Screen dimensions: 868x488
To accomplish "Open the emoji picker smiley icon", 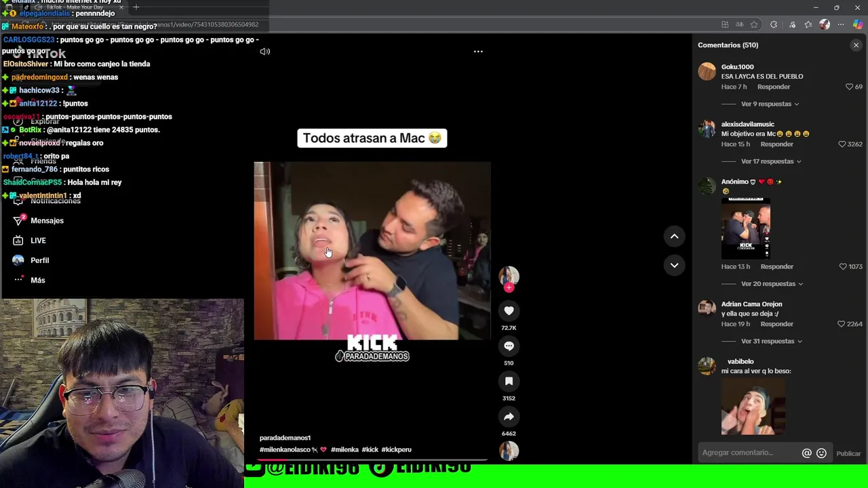I will point(821,453).
